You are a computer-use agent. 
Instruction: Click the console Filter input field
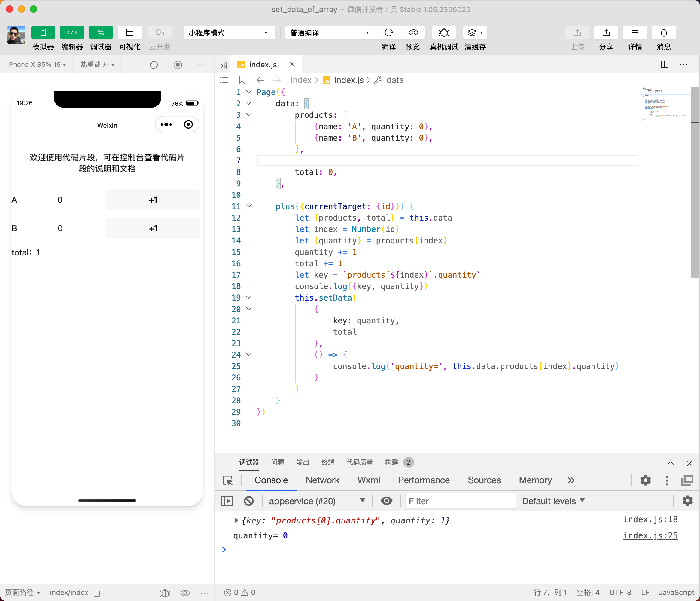click(x=460, y=501)
